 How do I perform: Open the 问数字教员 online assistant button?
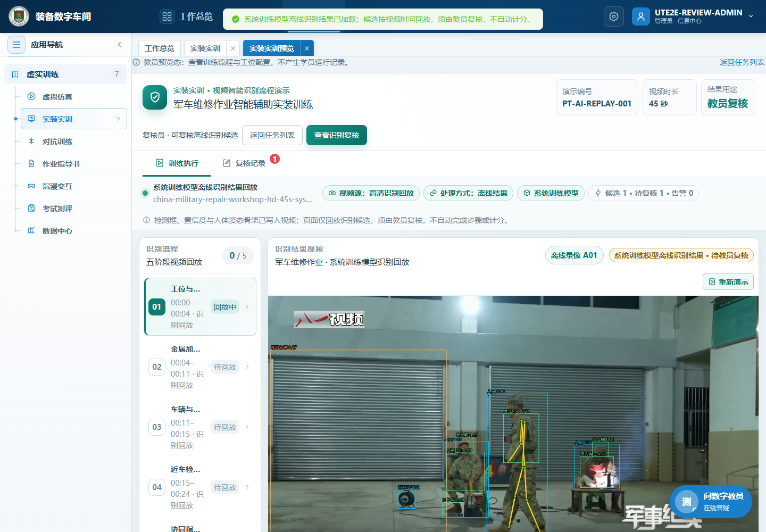711,502
